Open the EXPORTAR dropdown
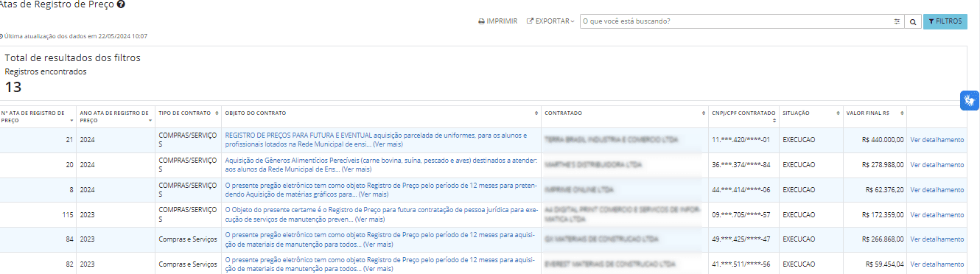 550,21
